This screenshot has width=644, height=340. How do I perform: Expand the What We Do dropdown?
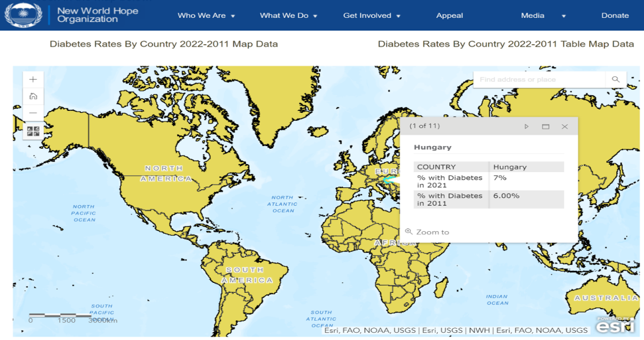pyautogui.click(x=289, y=15)
